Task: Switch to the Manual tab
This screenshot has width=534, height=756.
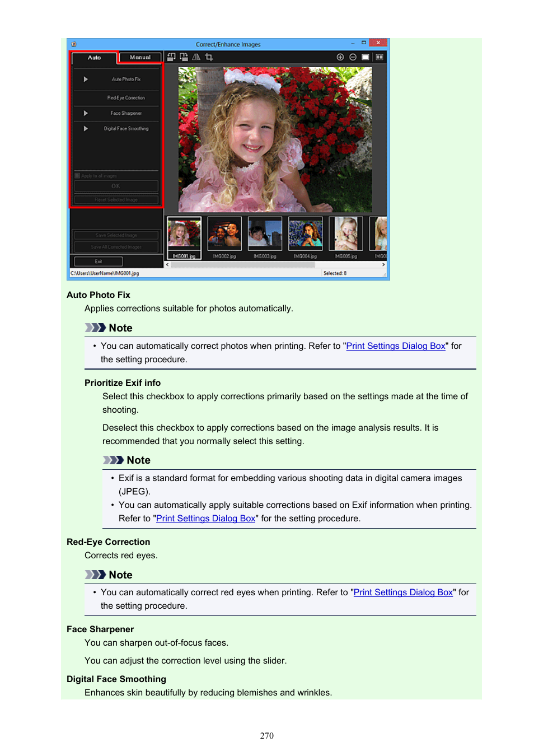Action: (x=140, y=57)
